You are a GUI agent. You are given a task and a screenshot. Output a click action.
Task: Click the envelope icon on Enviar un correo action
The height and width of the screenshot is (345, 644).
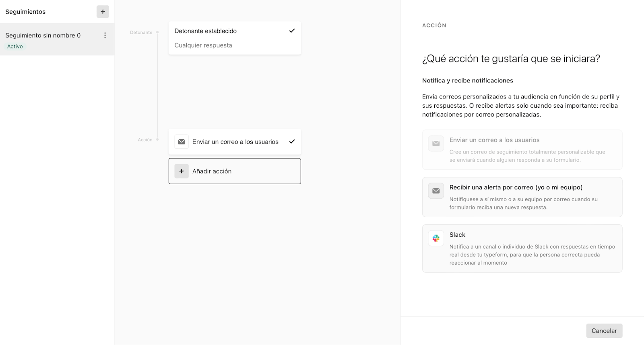point(182,142)
